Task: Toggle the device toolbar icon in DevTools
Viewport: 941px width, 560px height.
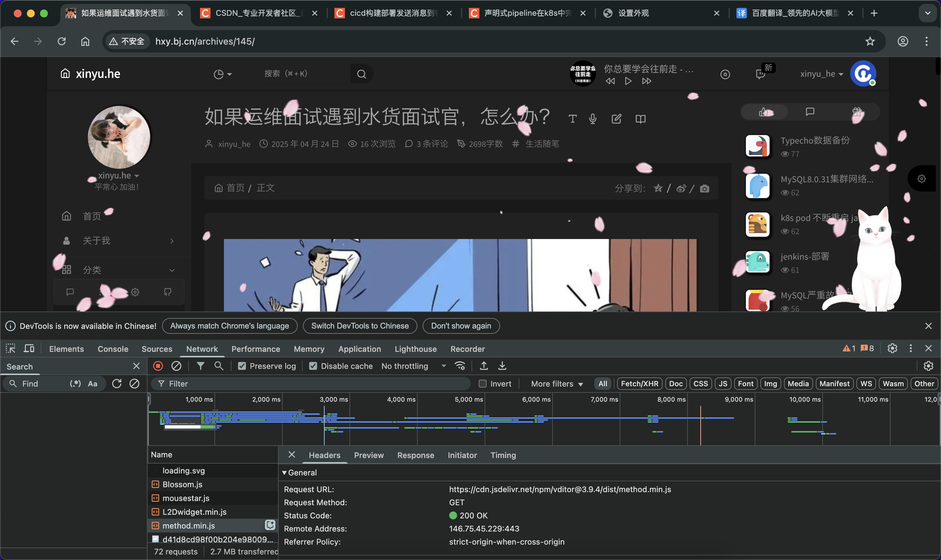Action: tap(29, 348)
